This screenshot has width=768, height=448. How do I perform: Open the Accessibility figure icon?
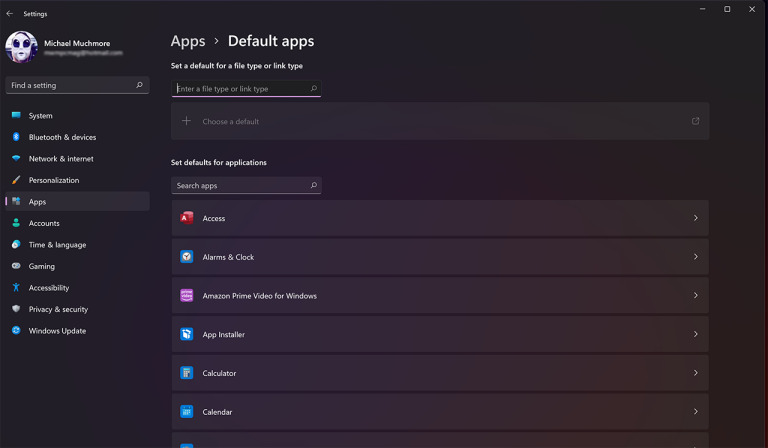16,287
